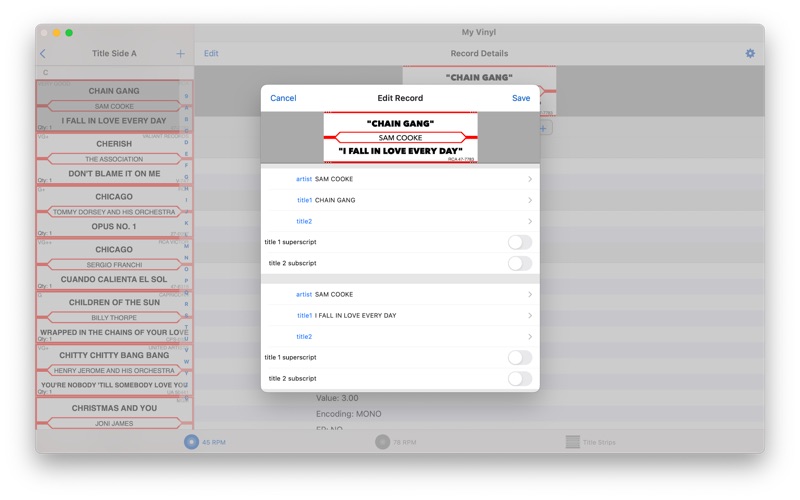800x500 pixels.
Task: Switch to the 45 RPM tab
Action: [205, 442]
